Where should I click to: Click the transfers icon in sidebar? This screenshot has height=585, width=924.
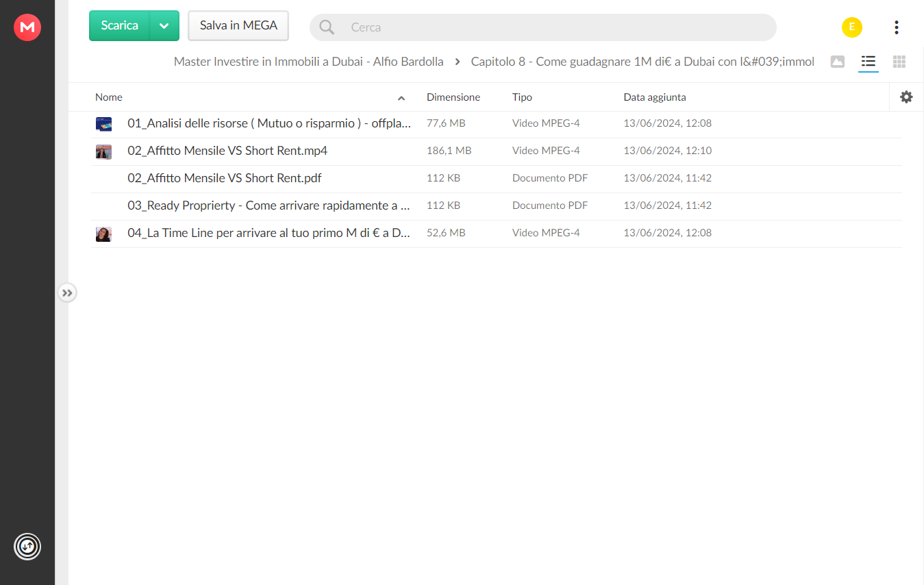point(27,547)
